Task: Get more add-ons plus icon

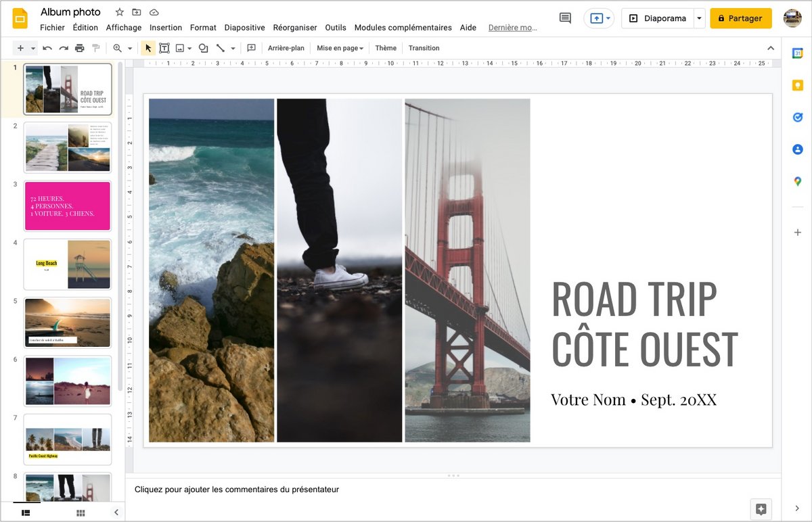Action: click(798, 233)
